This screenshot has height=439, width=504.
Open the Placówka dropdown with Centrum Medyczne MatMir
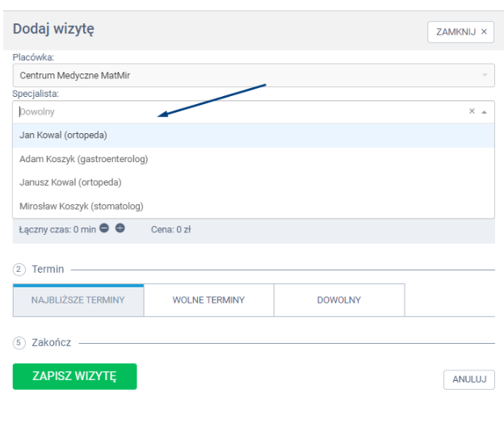tap(253, 75)
